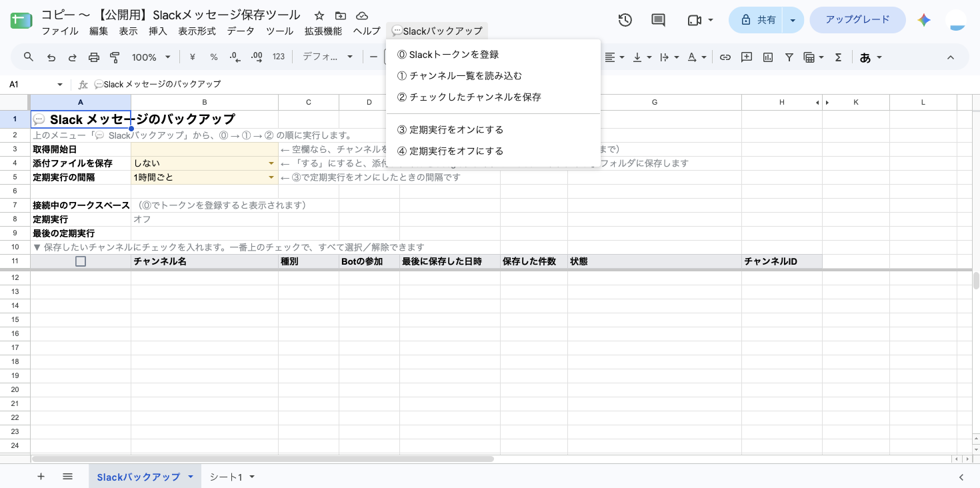This screenshot has width=980, height=488.
Task: Open 定期実行の間隔 dropdown in cell B5
Action: point(271,177)
